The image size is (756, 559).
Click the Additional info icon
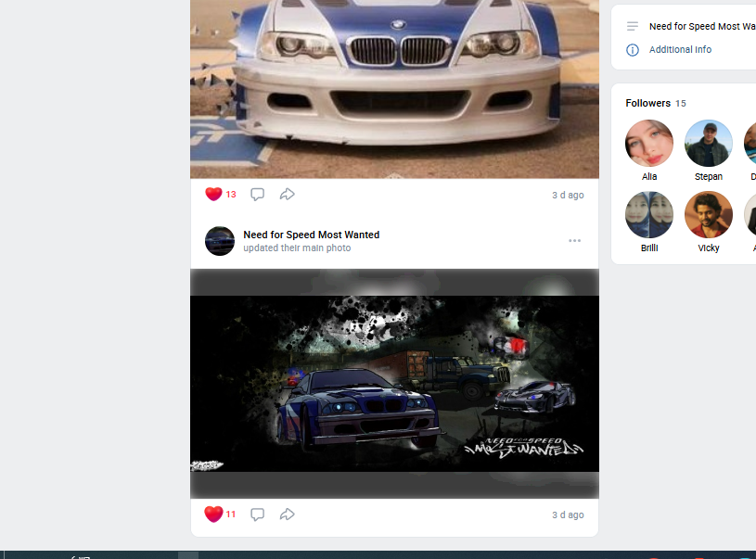pyautogui.click(x=632, y=50)
